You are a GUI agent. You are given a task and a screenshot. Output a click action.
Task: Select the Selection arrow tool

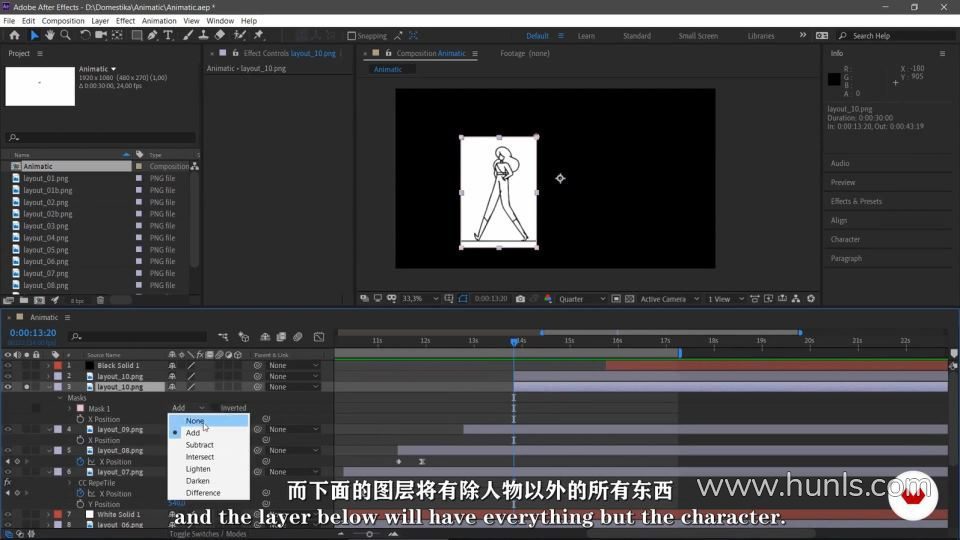[x=34, y=36]
